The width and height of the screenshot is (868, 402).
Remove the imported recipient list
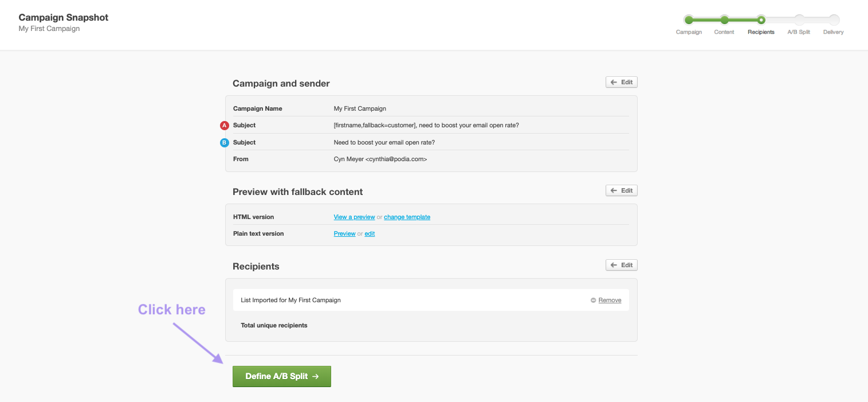tap(610, 300)
